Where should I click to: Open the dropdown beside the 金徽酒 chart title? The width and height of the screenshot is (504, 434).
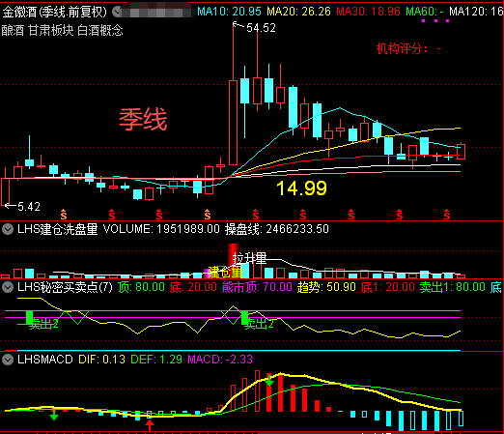pyautogui.click(x=117, y=12)
